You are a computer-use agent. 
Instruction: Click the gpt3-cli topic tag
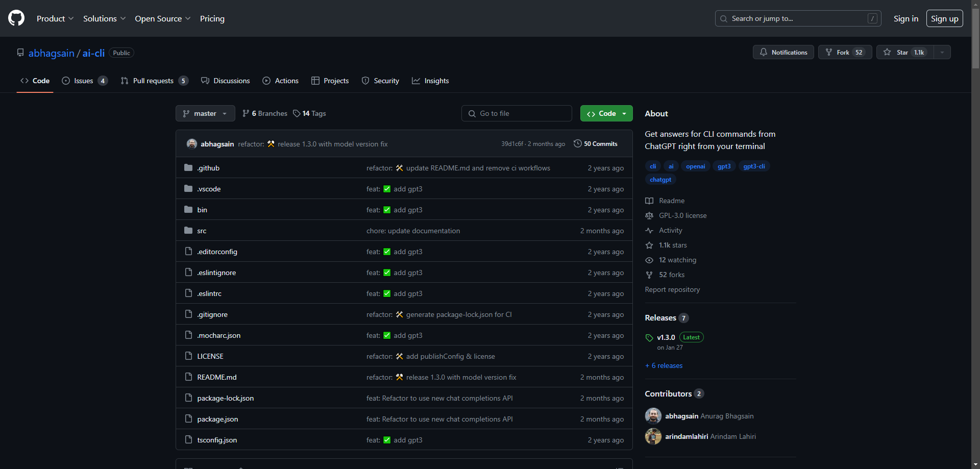754,166
